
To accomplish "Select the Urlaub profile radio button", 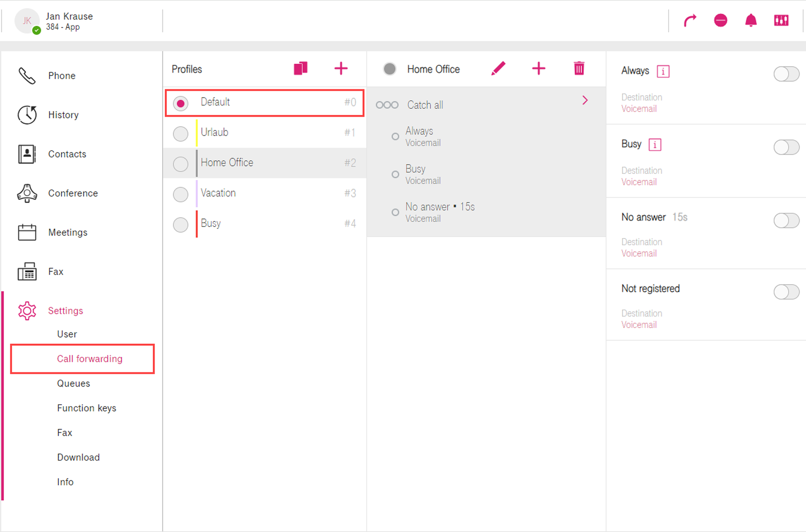I will 181,134.
